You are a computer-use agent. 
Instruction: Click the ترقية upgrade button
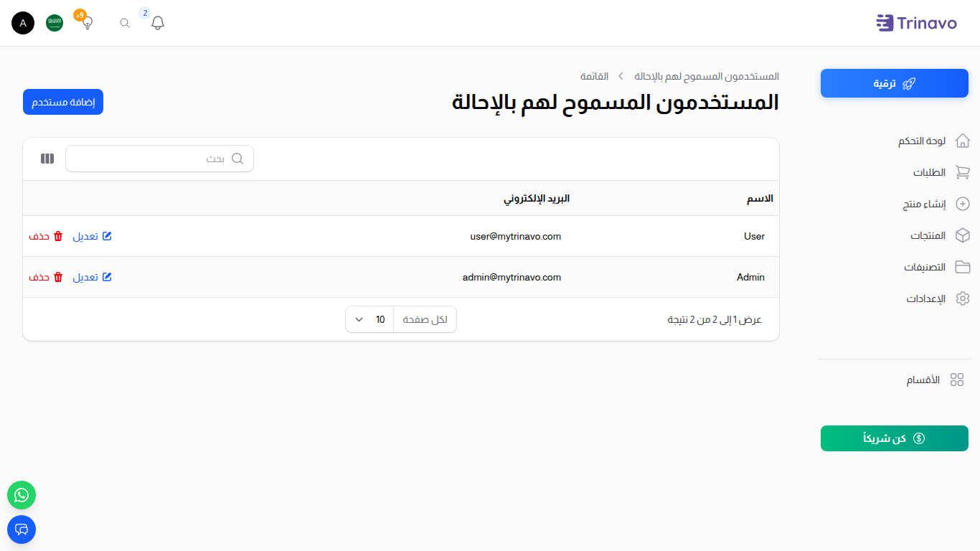(895, 83)
